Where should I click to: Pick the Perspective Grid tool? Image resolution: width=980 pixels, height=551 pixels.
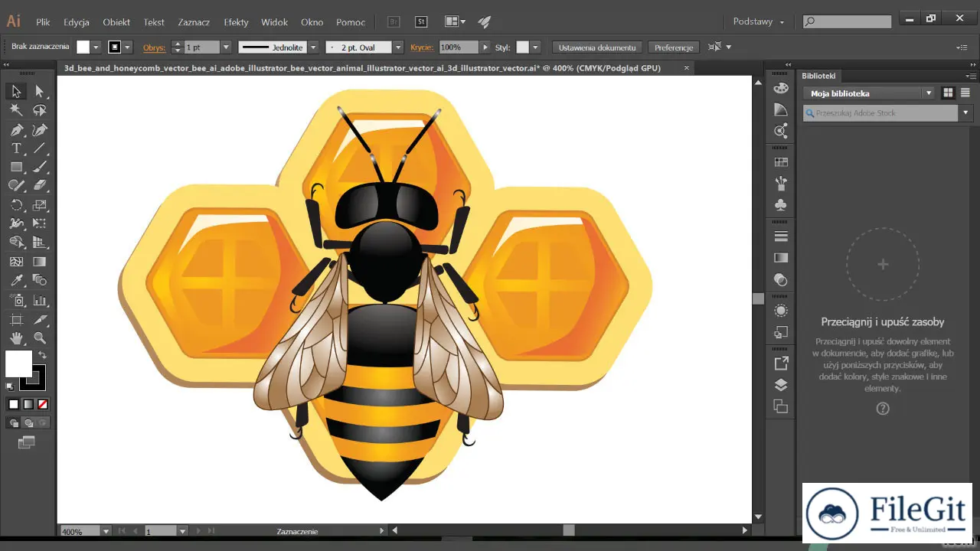coord(40,243)
